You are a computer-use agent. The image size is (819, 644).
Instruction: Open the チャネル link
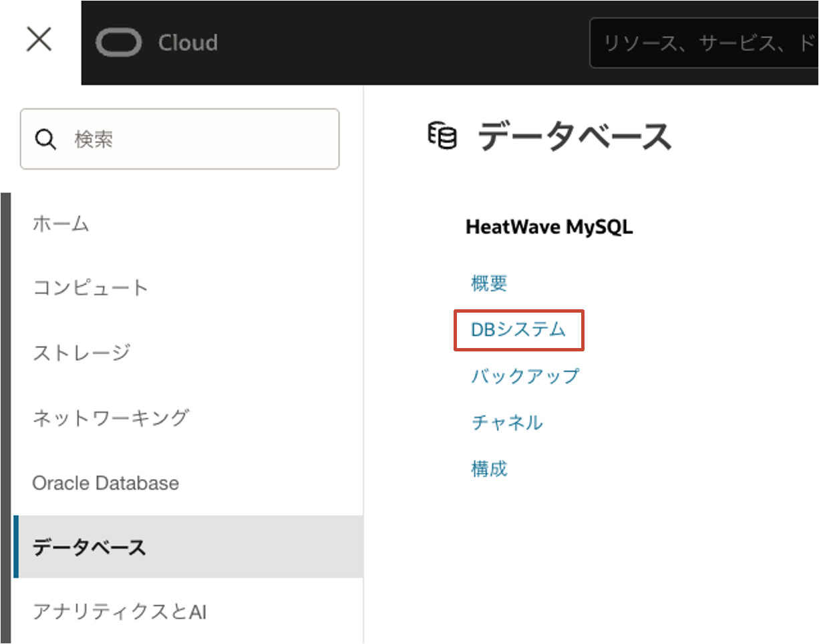point(506,423)
